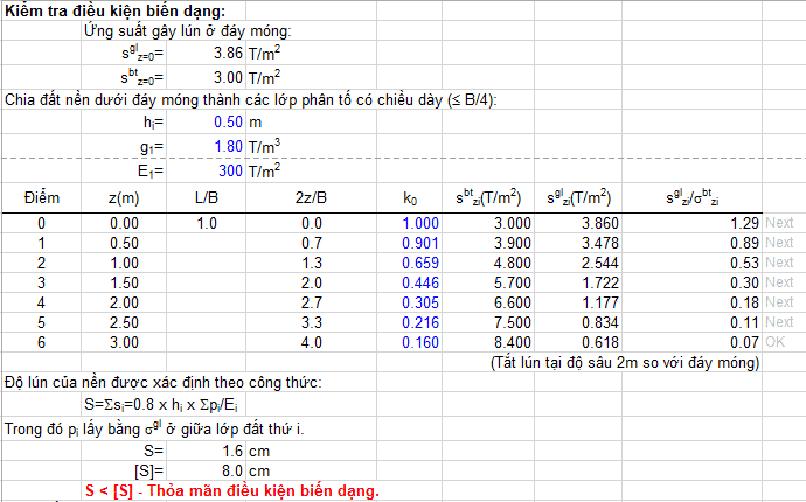Select the z value 0.50 in table
This screenshot has width=806, height=502.
click(x=124, y=243)
